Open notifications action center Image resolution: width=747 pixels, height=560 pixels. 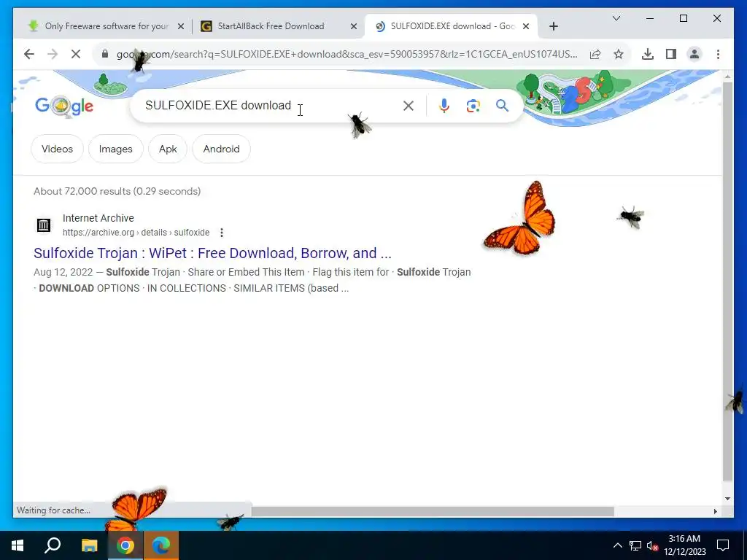click(723, 545)
